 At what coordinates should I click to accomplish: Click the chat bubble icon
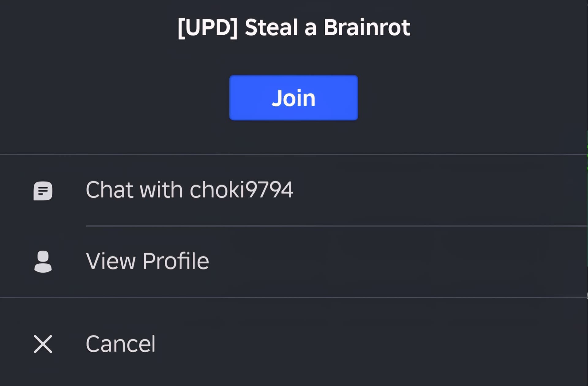(43, 191)
